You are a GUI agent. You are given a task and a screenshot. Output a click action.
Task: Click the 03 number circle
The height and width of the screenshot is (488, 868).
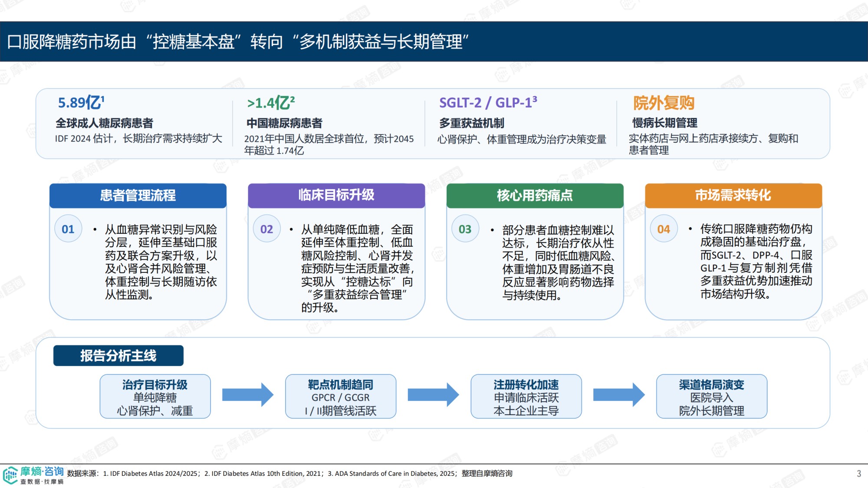tap(465, 229)
